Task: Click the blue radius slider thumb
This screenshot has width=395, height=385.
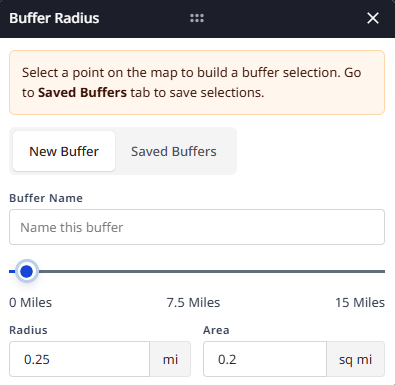Action: [x=27, y=271]
